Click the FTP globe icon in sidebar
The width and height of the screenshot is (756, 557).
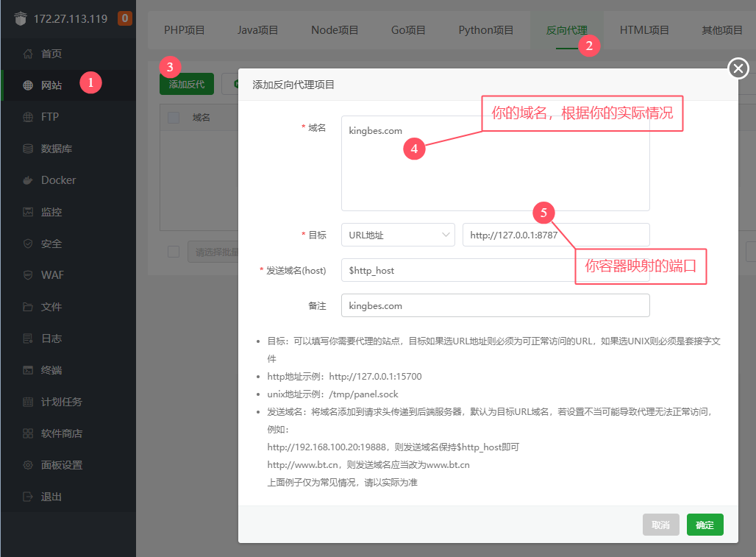pos(28,117)
